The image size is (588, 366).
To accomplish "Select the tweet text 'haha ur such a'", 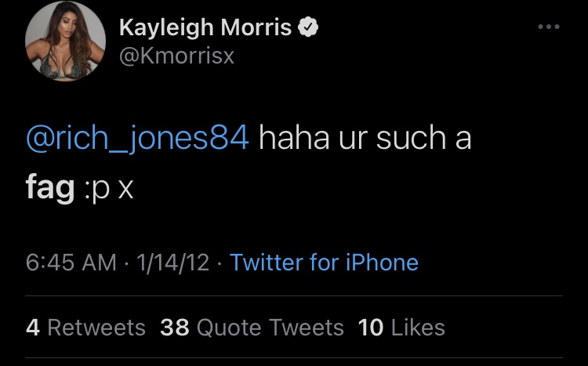I will 365,138.
